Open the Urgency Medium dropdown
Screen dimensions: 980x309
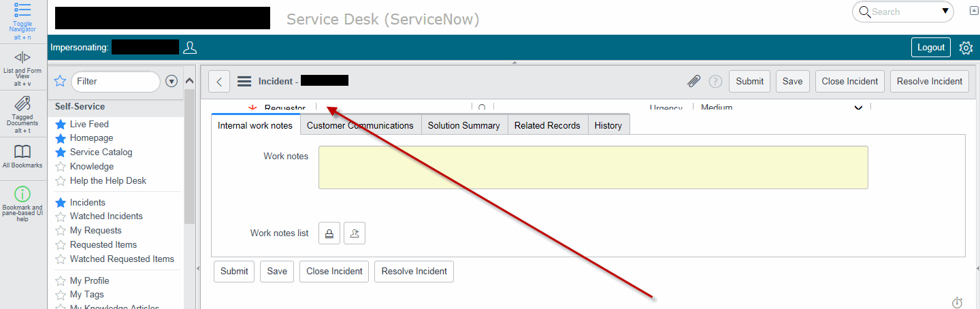781,108
